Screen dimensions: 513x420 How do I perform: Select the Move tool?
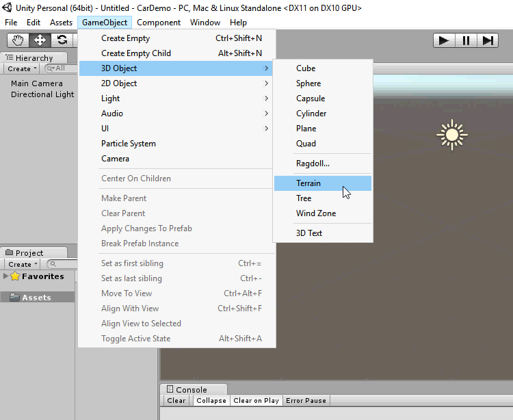point(40,40)
